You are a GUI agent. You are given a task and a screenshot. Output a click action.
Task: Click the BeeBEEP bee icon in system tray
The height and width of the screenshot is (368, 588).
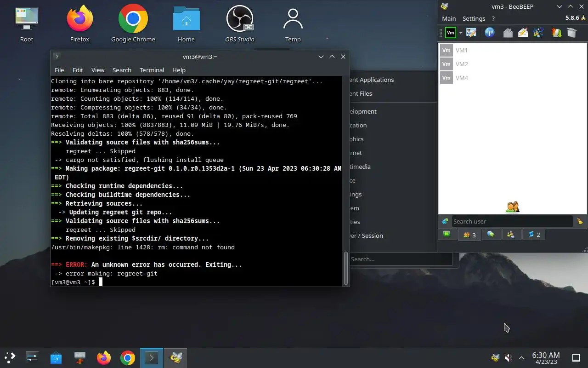pos(495,357)
